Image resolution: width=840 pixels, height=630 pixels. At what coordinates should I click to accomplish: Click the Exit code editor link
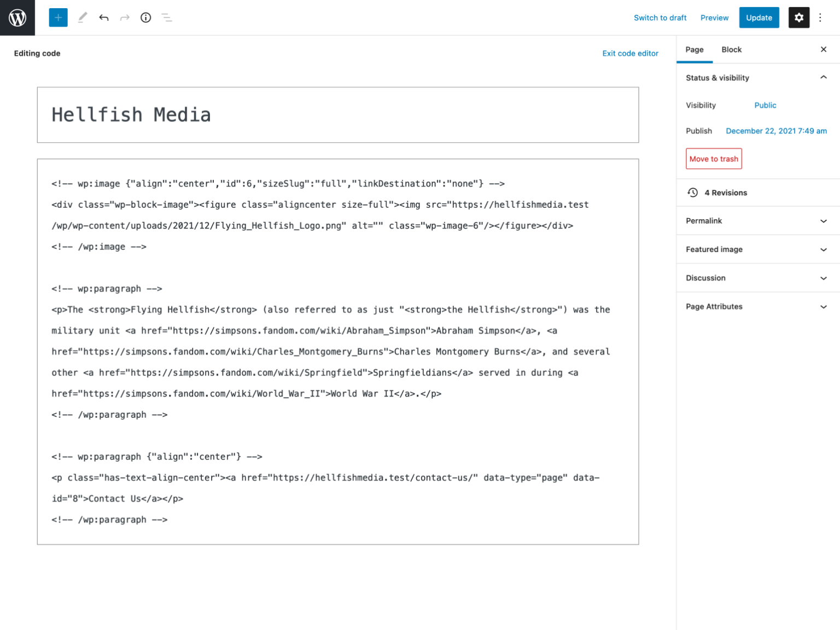pos(630,53)
